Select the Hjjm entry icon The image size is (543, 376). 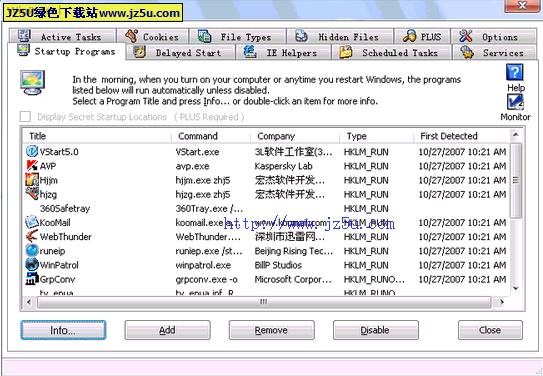pyautogui.click(x=32, y=180)
